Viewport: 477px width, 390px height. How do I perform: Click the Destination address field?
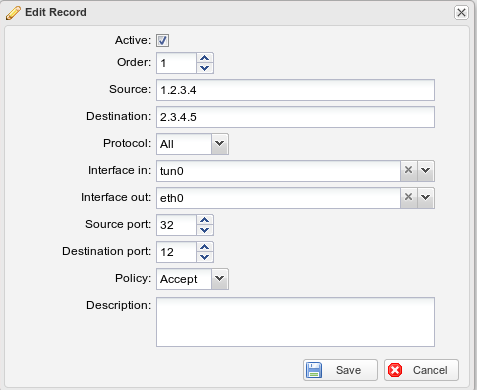pyautogui.click(x=295, y=117)
